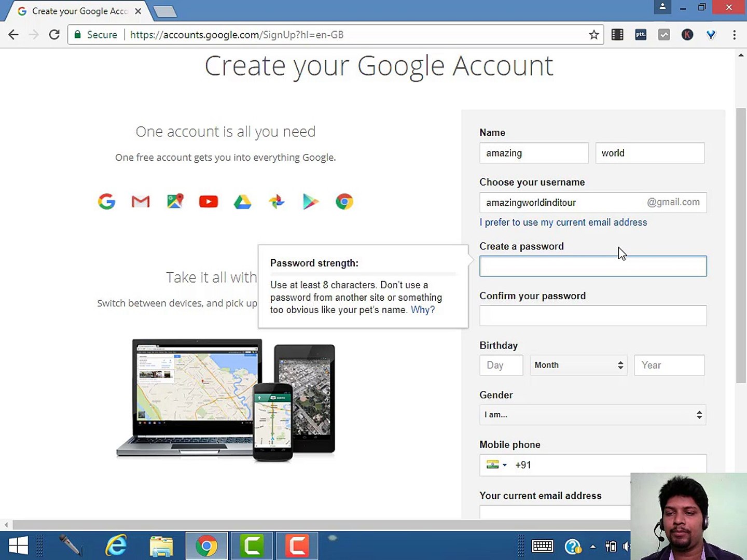747x560 pixels.
Task: Click the scrollbar up arrow
Action: (x=741, y=54)
